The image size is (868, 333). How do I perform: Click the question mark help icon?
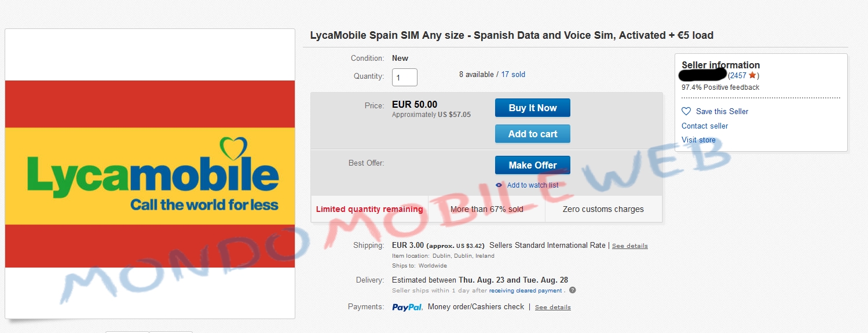[572, 290]
